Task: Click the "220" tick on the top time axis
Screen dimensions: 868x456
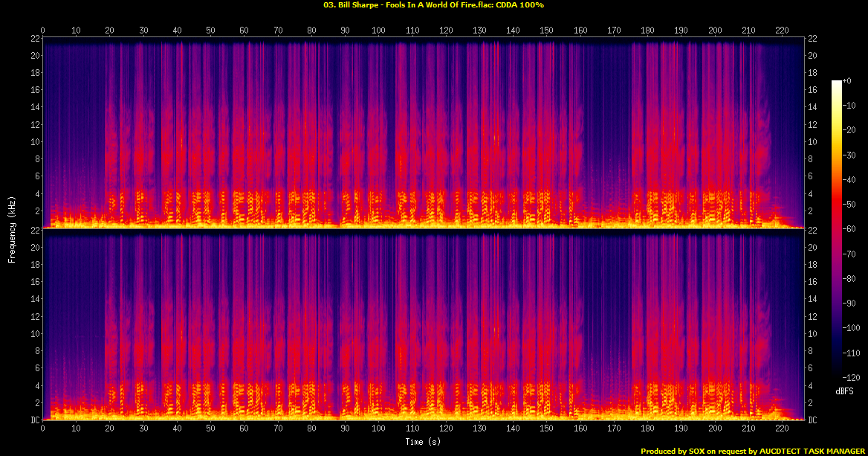Action: point(783,30)
